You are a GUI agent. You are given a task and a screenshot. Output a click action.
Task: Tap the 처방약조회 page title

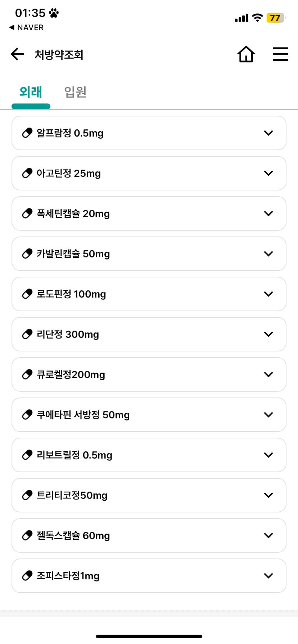point(59,55)
